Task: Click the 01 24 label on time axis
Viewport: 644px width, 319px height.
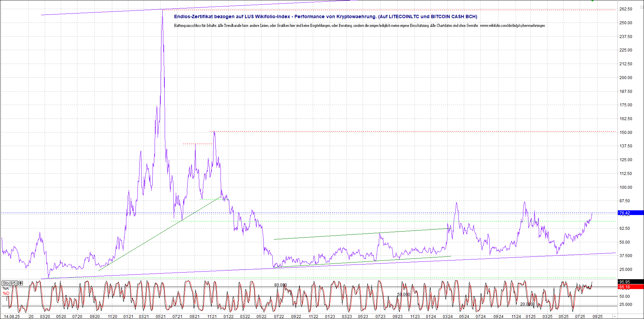Action: [x=431, y=317]
